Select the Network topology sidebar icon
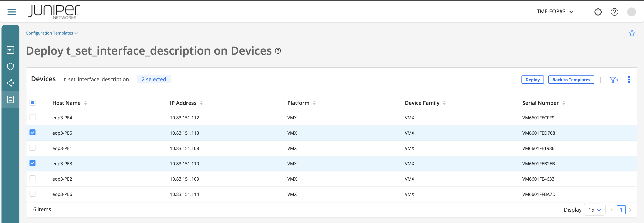This screenshot has height=223, width=644. click(x=10, y=83)
